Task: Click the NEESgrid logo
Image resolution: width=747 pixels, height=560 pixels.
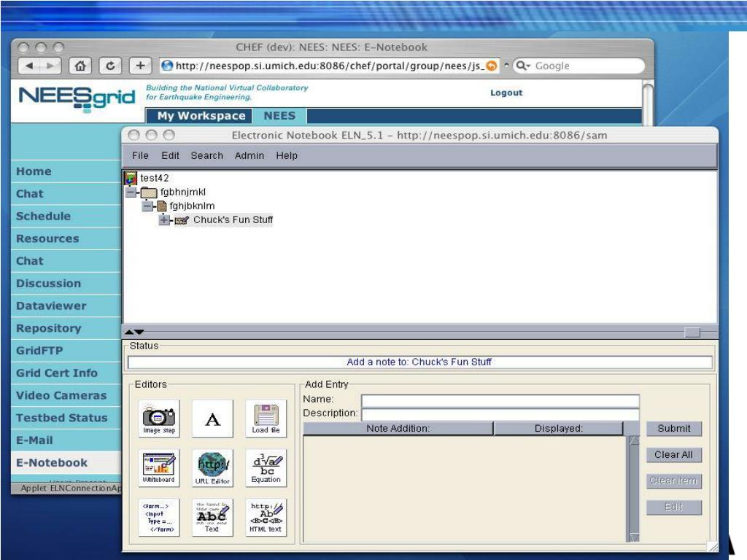Action: tap(77, 98)
